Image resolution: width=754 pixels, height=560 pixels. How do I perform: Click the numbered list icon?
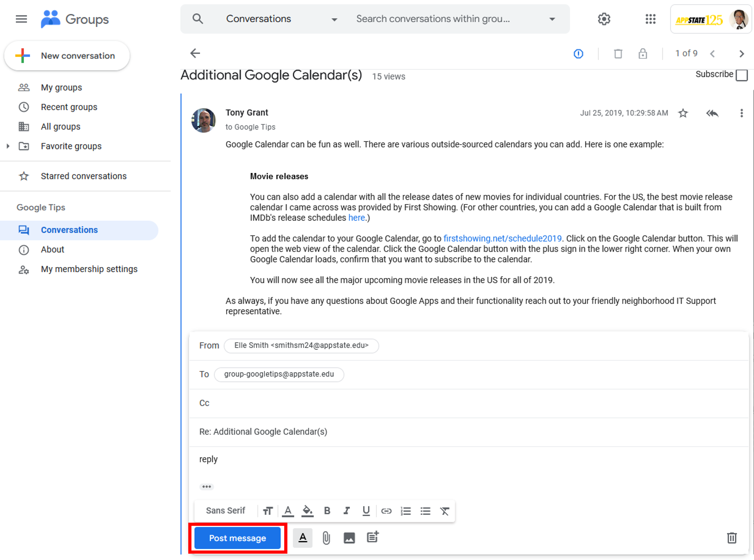406,511
